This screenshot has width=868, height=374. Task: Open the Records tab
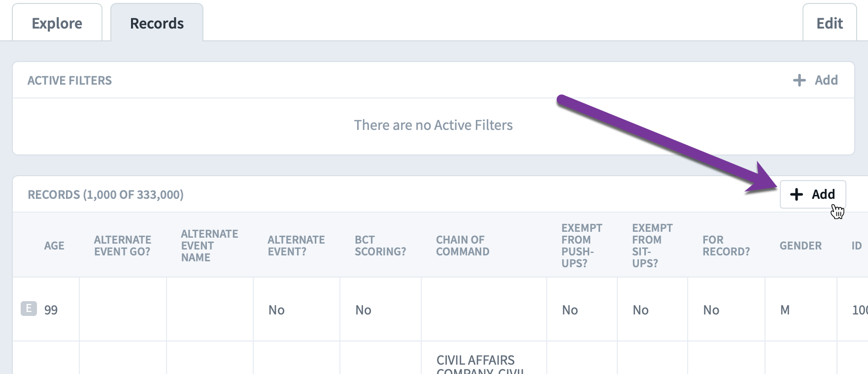point(157,23)
